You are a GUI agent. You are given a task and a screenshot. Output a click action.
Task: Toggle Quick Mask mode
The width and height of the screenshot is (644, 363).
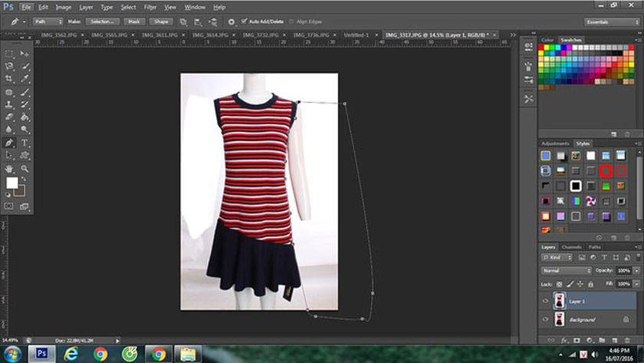[x=8, y=206]
